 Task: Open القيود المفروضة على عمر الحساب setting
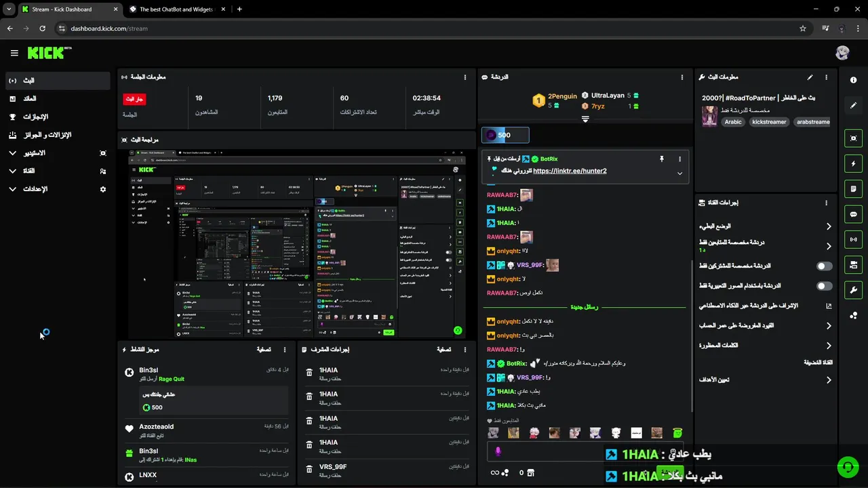pyautogui.click(x=766, y=326)
